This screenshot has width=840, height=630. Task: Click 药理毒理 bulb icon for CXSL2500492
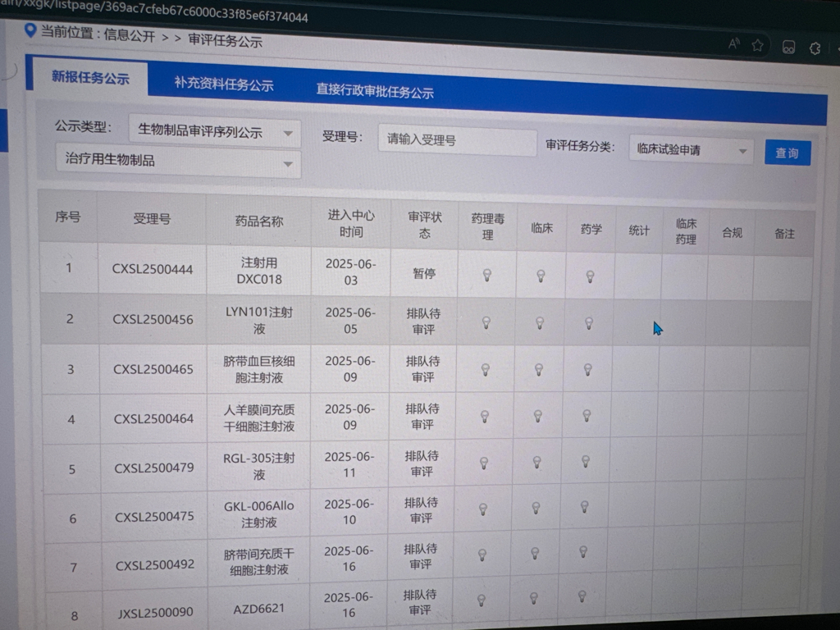[482, 555]
